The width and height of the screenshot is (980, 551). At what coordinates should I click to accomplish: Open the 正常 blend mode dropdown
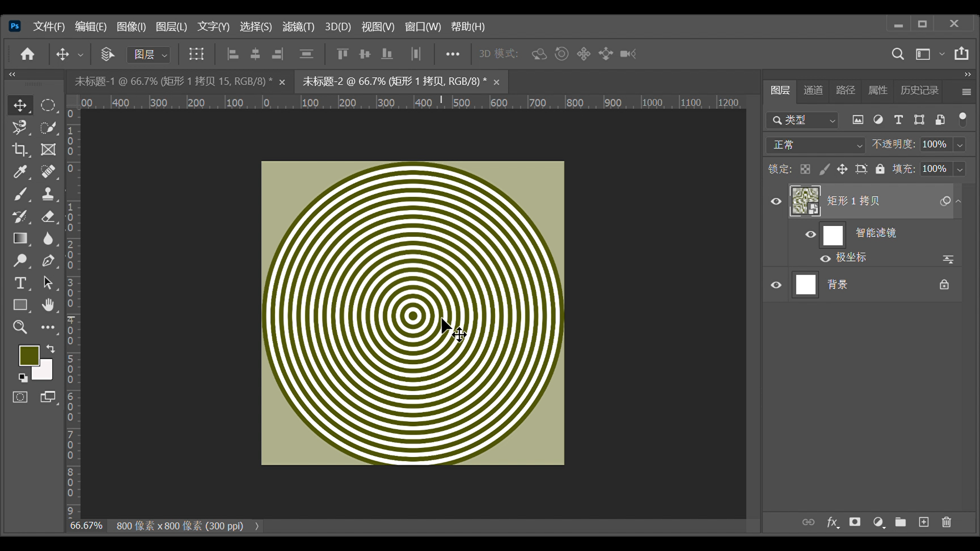tap(816, 145)
